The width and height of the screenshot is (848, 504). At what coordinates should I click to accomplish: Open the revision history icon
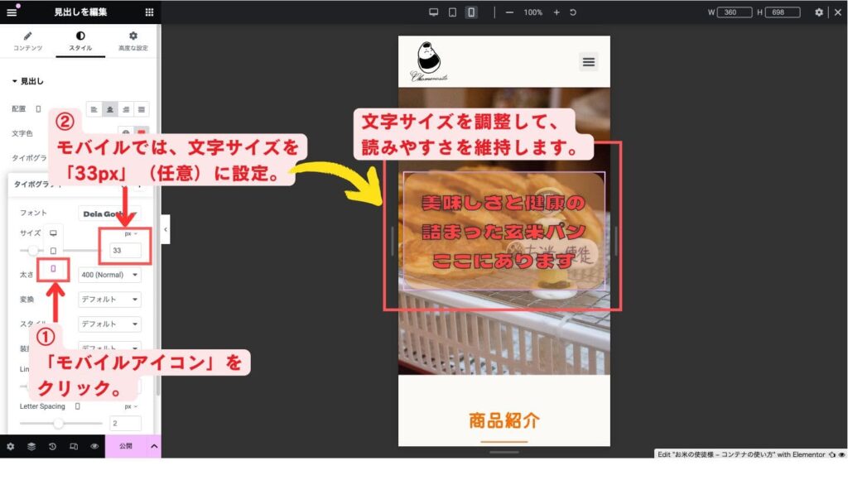pyautogui.click(x=52, y=447)
